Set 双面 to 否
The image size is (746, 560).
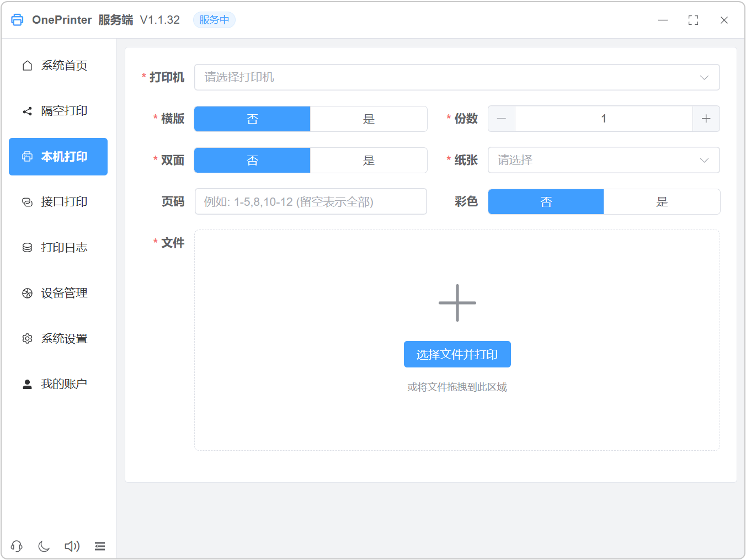coord(252,161)
